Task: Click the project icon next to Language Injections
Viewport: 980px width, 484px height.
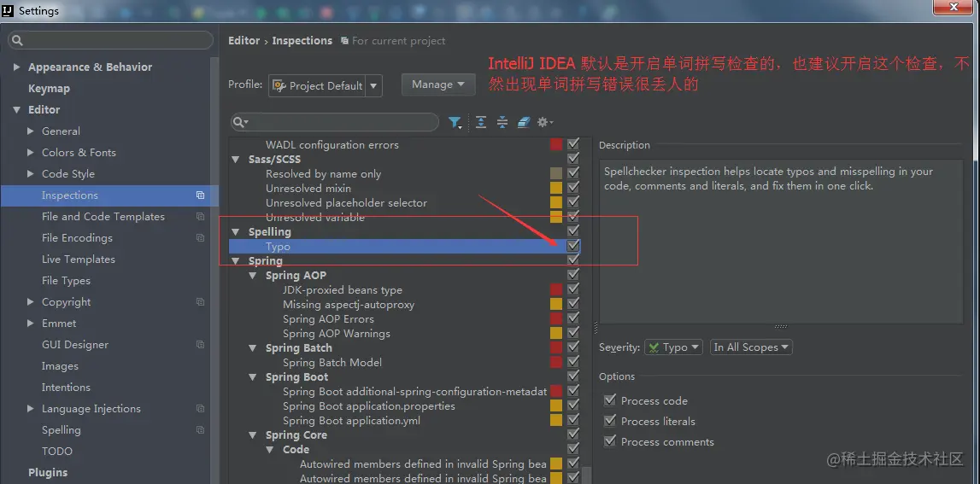Action: [200, 408]
